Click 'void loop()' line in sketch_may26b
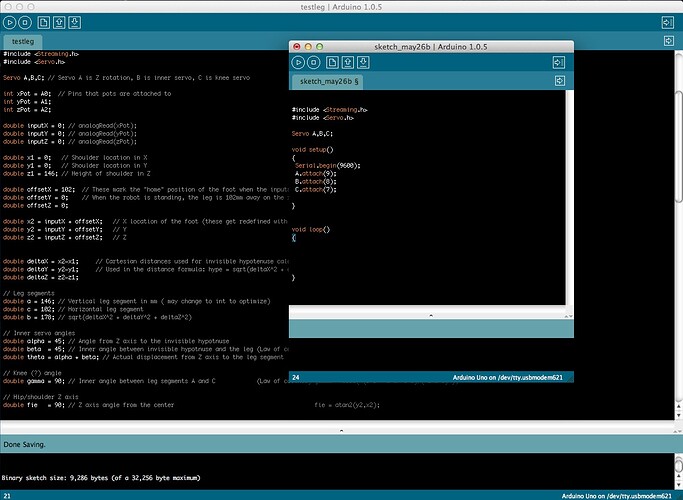 [x=311, y=230]
